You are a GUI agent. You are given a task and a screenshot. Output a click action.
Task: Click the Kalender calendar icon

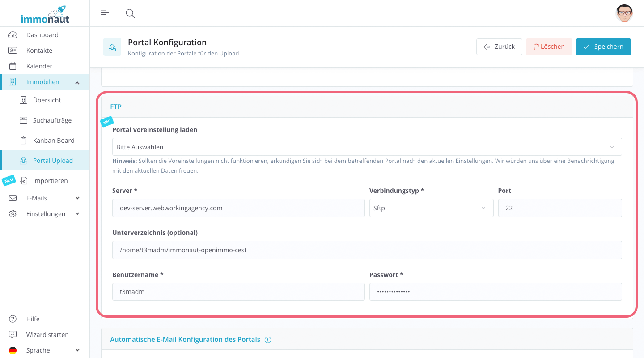(13, 66)
